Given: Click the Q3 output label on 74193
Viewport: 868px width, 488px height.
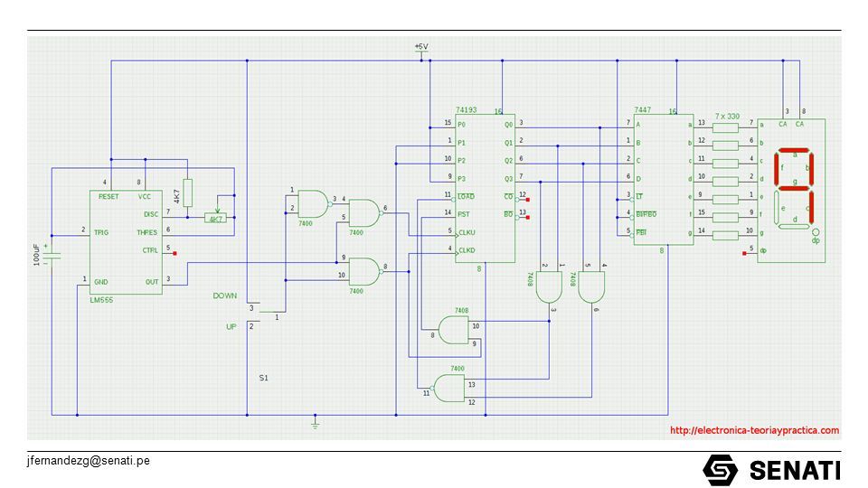Looking at the screenshot, I should [509, 179].
